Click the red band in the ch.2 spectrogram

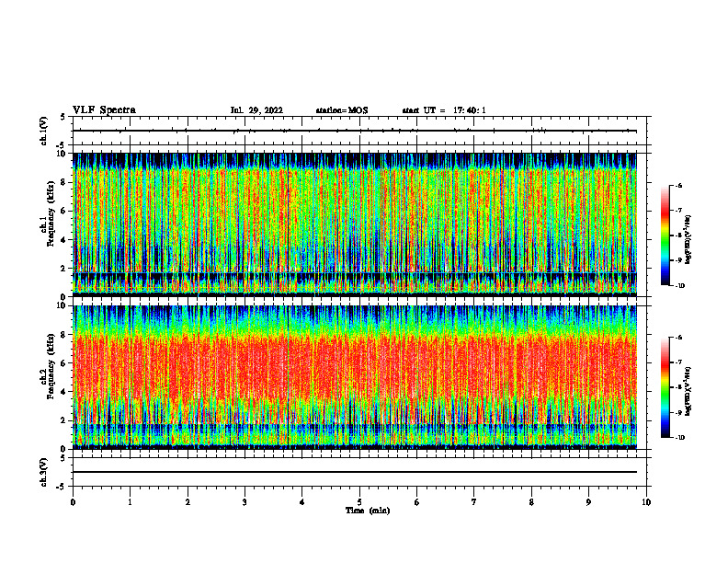355,367
